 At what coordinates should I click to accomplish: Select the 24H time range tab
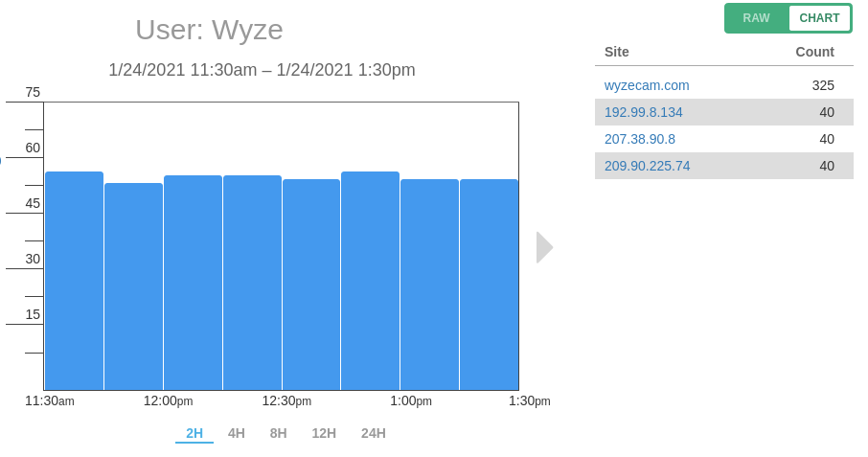pyautogui.click(x=374, y=433)
